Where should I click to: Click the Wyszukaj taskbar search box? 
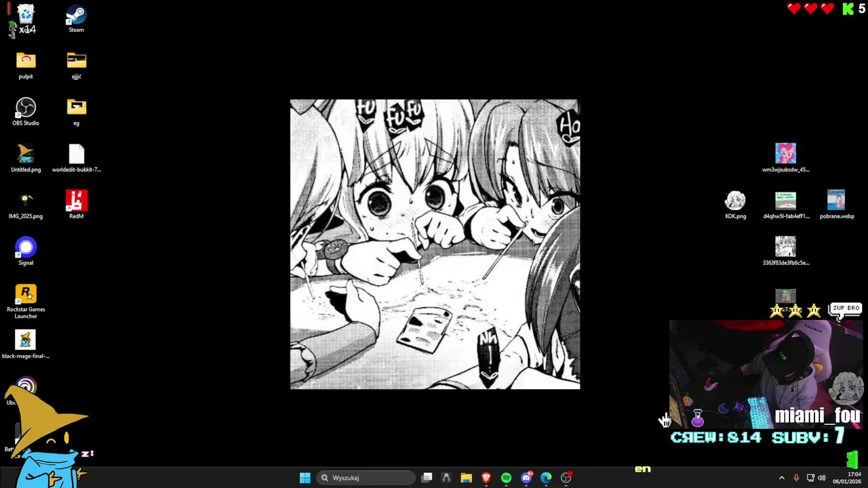coord(367,478)
